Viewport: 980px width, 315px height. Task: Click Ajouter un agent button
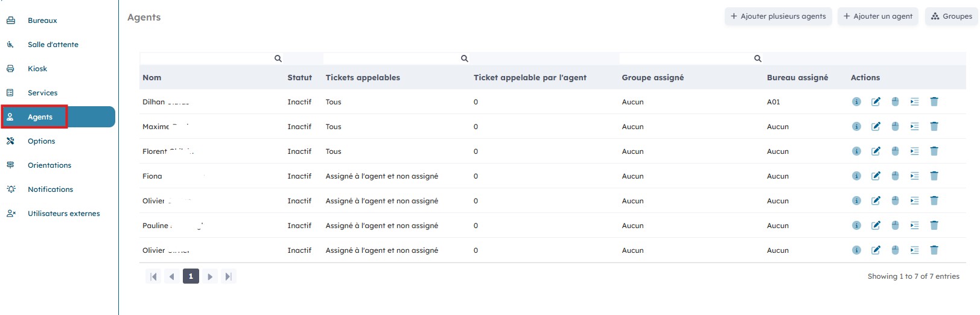point(877,16)
